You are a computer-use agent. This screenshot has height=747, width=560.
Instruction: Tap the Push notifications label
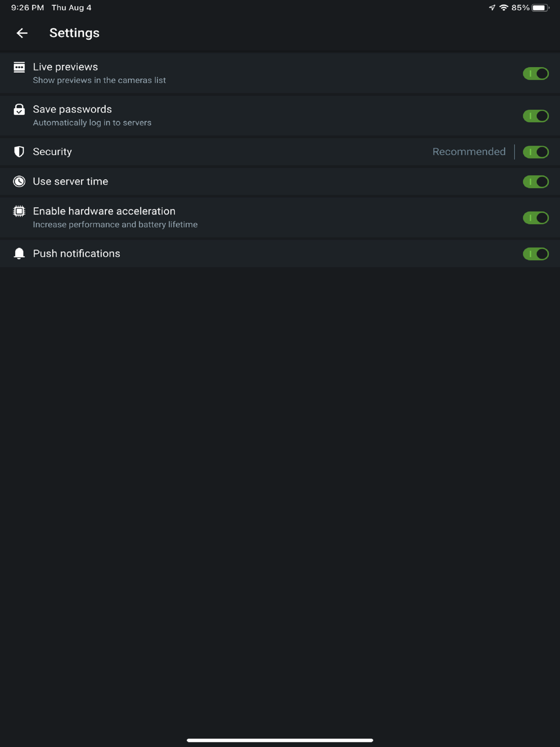(x=76, y=254)
